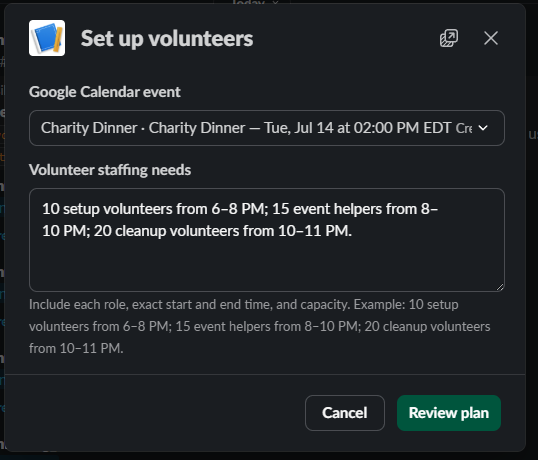Place cursor after '10–11 PM.' in text area

point(353,231)
